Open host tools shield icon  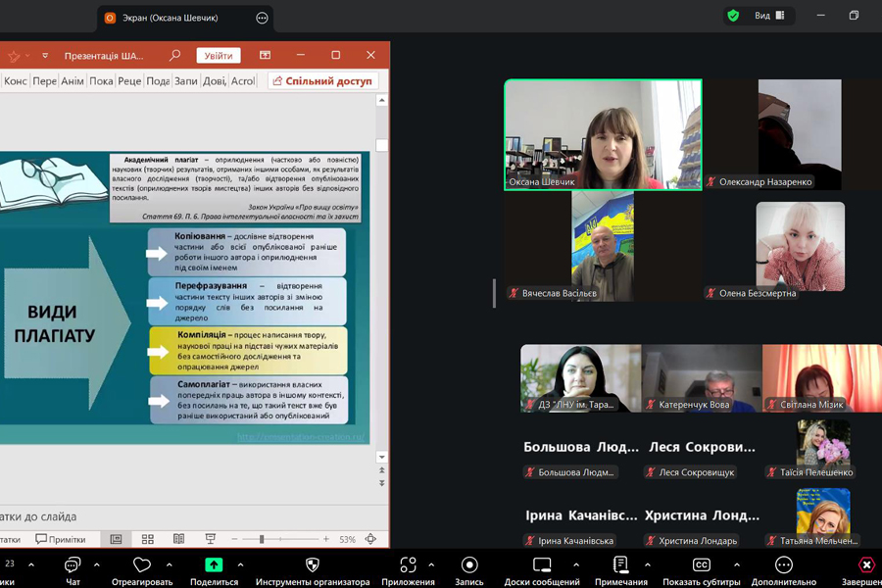pyautogui.click(x=313, y=564)
